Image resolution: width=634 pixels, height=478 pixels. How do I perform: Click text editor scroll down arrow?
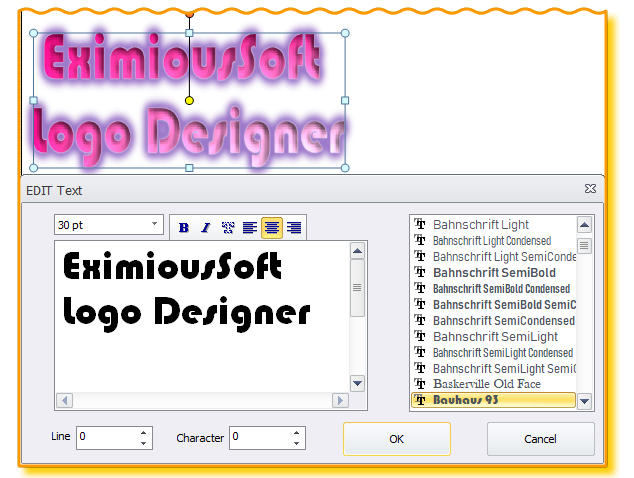[x=357, y=383]
